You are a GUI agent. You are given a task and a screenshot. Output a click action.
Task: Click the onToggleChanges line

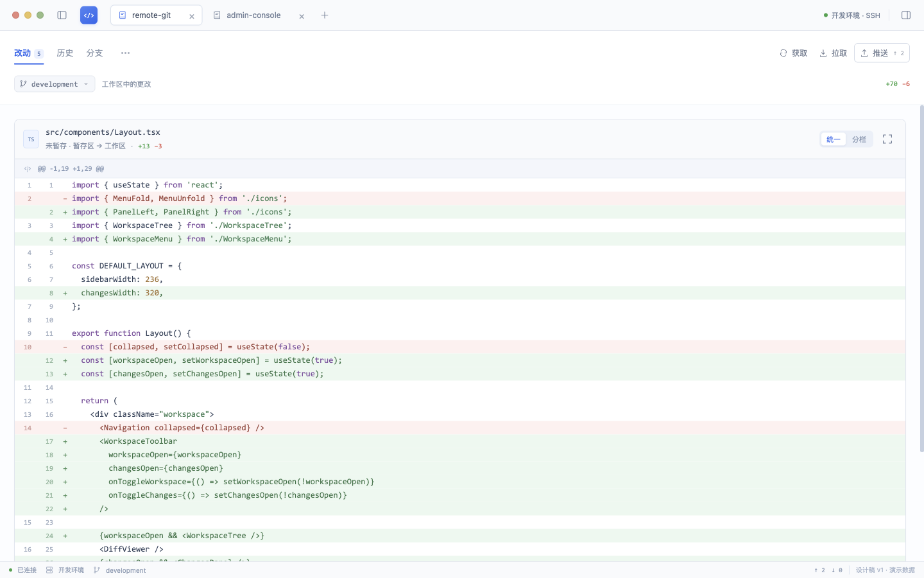[460, 495]
